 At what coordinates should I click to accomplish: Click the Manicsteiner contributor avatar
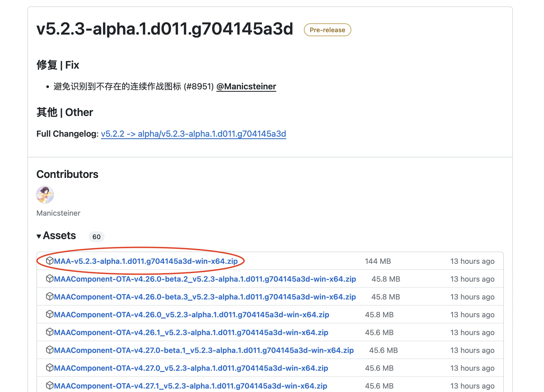[x=45, y=195]
